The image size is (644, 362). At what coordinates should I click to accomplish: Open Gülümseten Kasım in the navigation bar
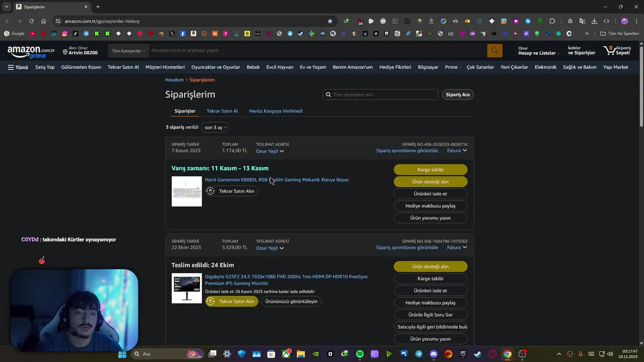tap(81, 67)
